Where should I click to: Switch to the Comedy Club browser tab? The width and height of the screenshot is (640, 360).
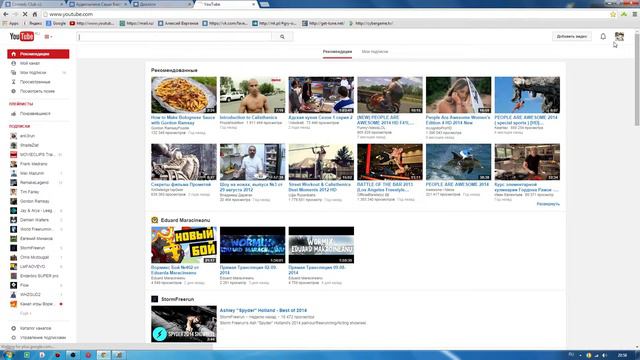click(33, 4)
